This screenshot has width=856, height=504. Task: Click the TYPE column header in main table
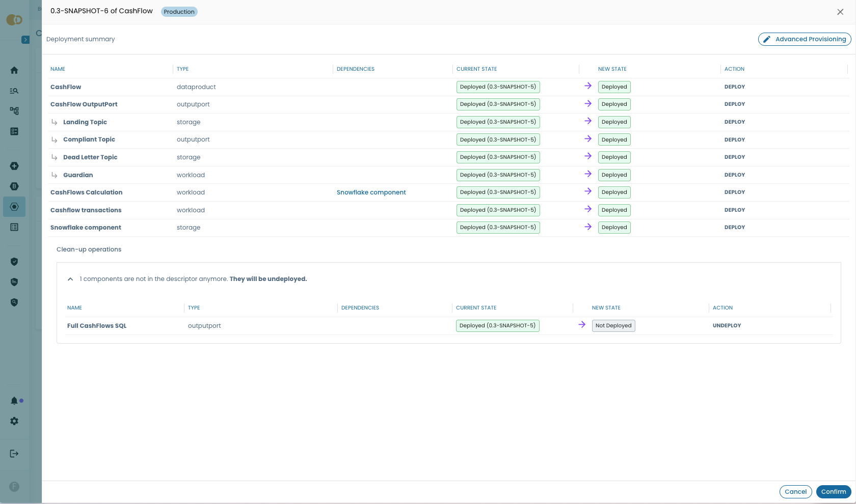[183, 69]
